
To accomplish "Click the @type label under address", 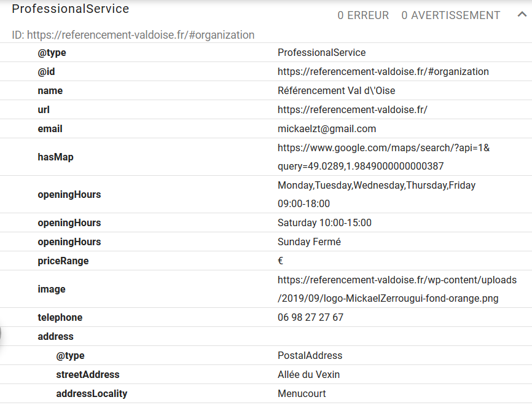I will [70, 355].
